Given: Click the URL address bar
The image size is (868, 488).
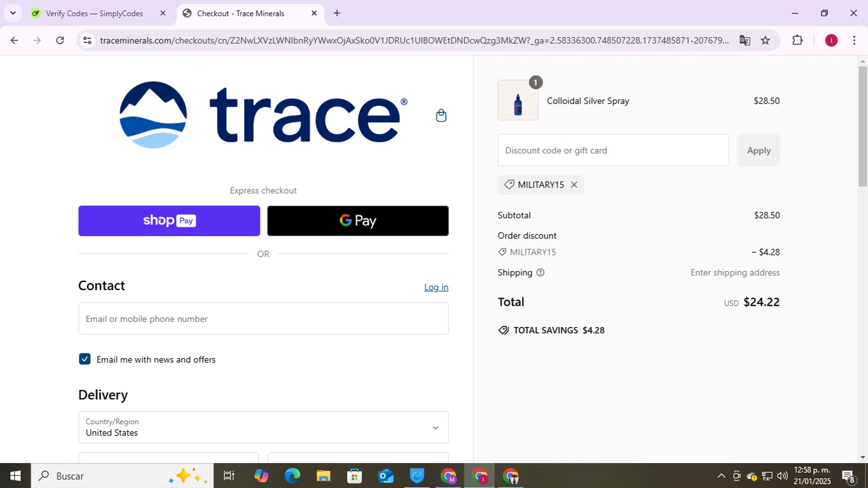Looking at the screenshot, I should pyautogui.click(x=414, y=41).
